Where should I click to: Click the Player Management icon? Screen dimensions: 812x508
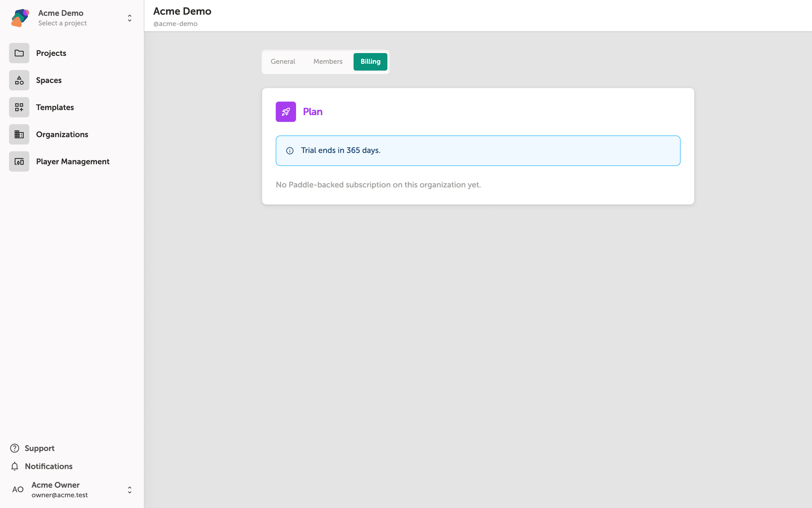tap(19, 162)
